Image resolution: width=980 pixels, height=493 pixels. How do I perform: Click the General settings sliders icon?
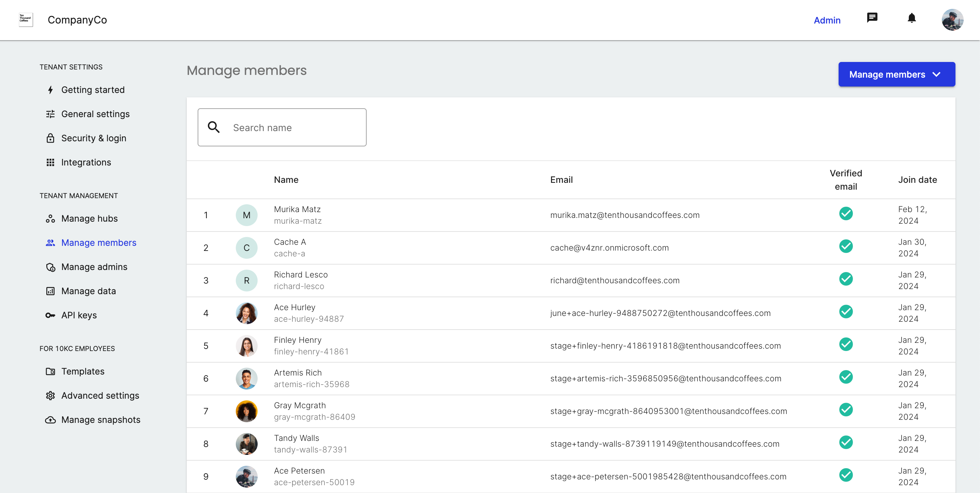[50, 114]
